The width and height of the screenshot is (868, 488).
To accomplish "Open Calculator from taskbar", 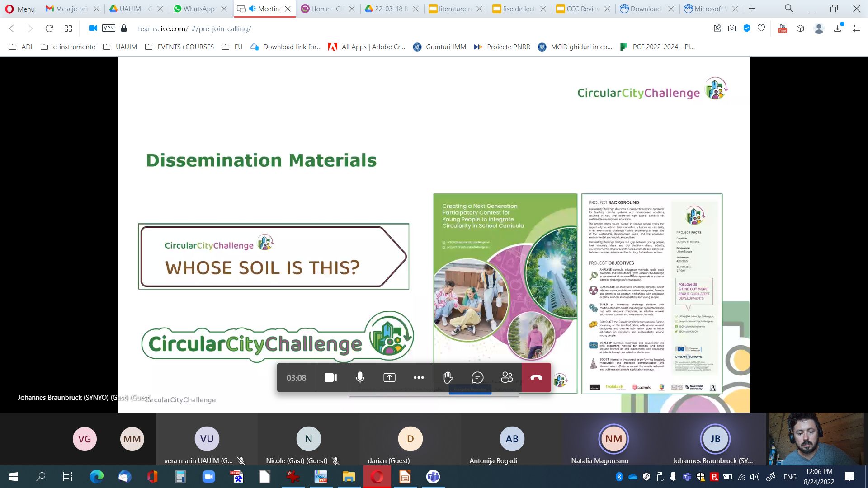I will (180, 477).
